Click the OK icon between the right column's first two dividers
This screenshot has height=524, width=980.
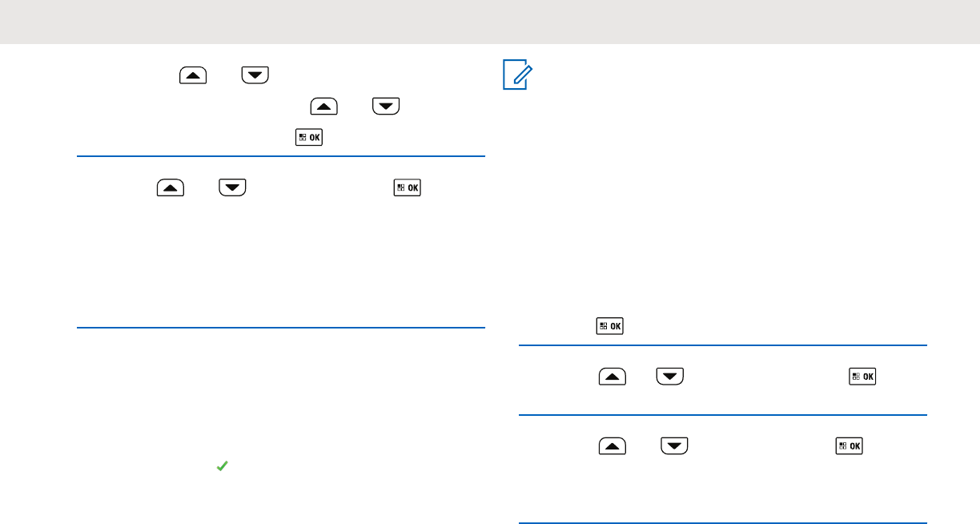(861, 377)
